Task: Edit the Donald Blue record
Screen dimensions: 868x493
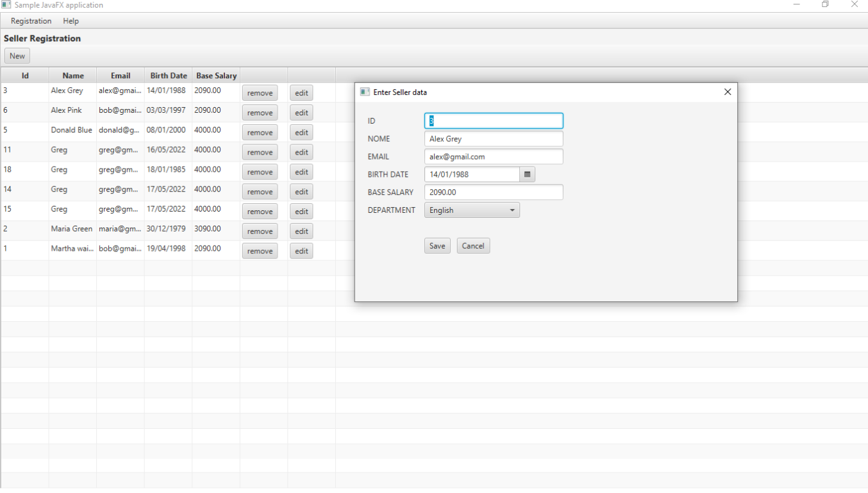Action: click(301, 132)
